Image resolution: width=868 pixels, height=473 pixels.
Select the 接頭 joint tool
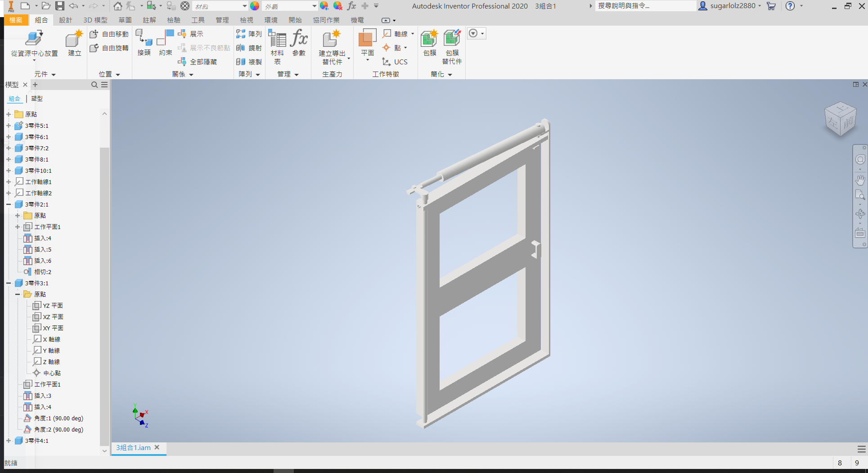click(x=144, y=43)
